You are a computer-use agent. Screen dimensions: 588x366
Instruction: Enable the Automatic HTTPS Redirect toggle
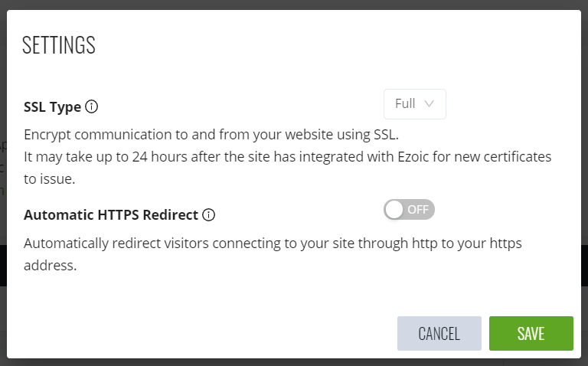tap(409, 209)
